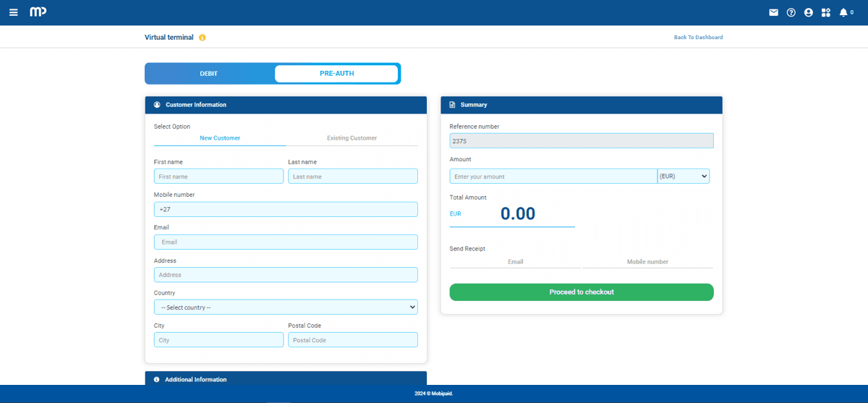This screenshot has width=868, height=403.
Task: Choose Mobile number under Send Receipt
Action: pos(647,262)
